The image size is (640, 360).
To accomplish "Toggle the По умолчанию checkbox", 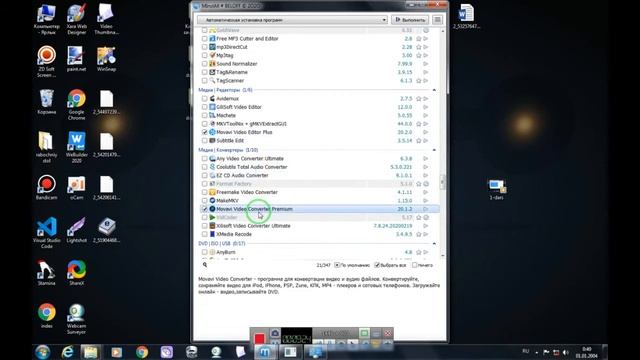I will (337, 265).
